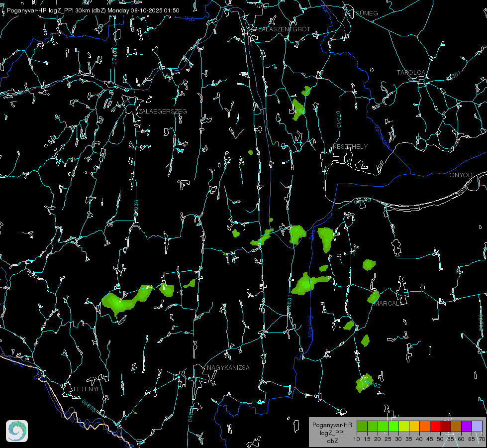Click the radar echo below road 06803
This screenshot has width=487, height=448.
click(364, 383)
